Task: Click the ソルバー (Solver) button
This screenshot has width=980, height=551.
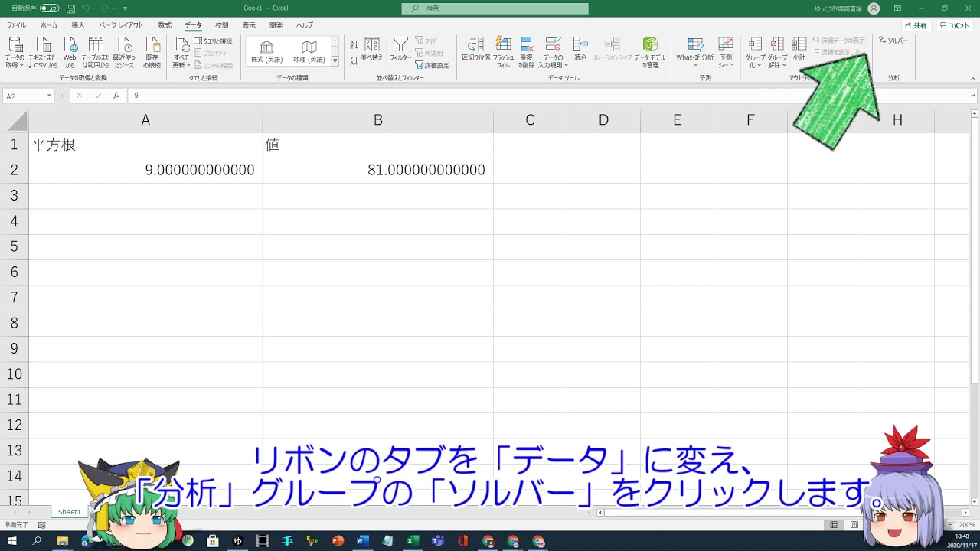Action: (x=893, y=41)
